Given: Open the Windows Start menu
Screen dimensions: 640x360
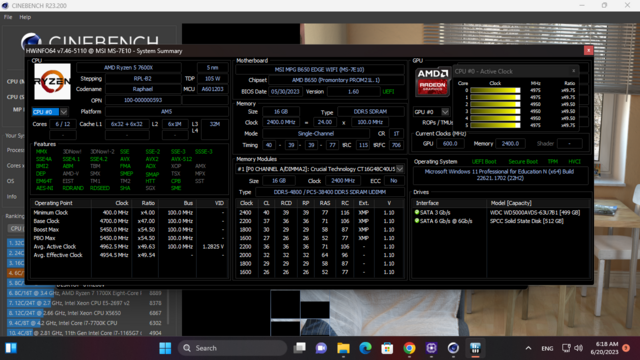Looking at the screenshot, I should click(x=165, y=348).
